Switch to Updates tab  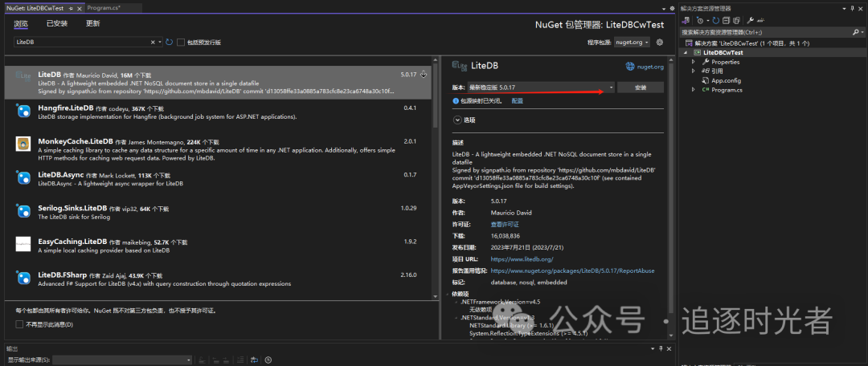pyautogui.click(x=93, y=23)
